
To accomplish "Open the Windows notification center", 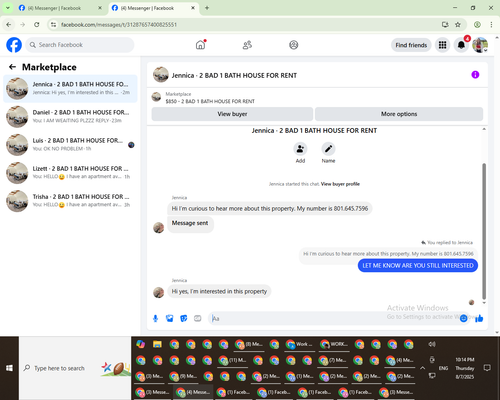I will coord(487,368).
